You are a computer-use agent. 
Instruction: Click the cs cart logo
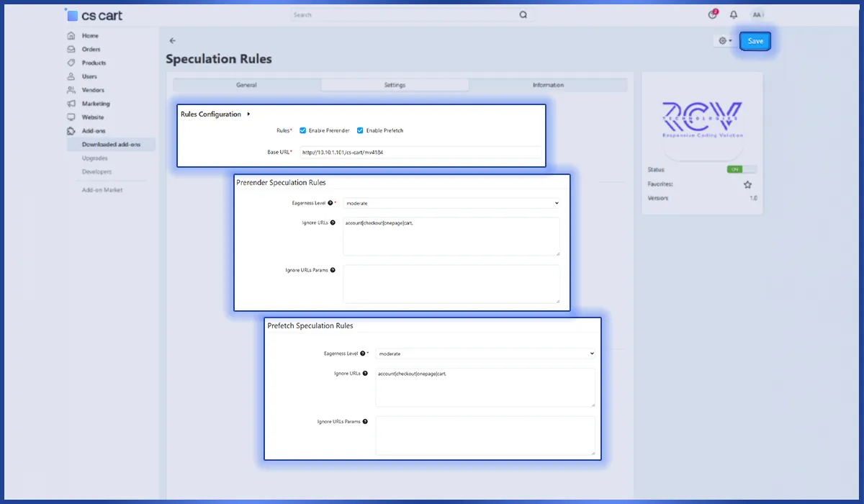pos(94,15)
